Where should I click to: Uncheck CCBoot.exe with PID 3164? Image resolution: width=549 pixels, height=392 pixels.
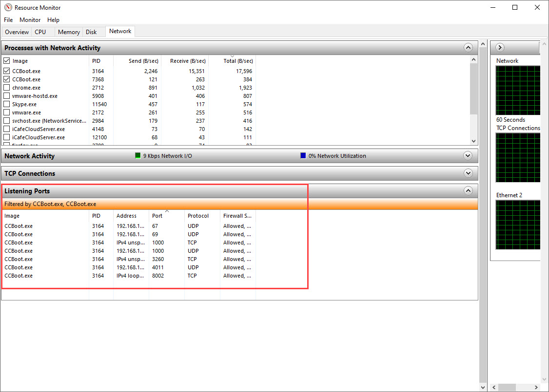(x=7, y=71)
